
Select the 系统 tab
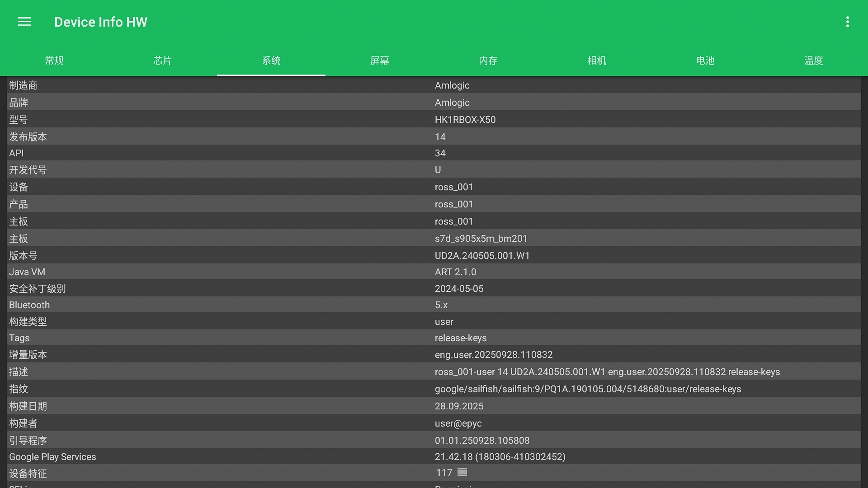[271, 61]
